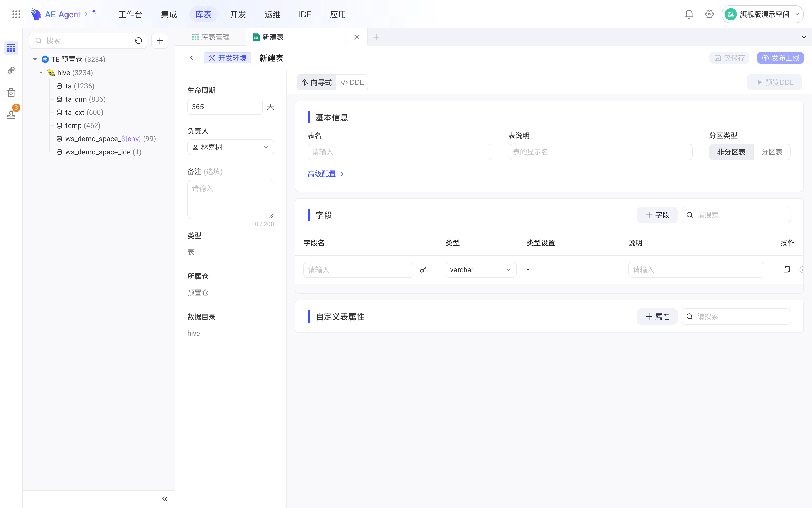Collapse the hive tree node
This screenshot has width=812, height=508.
pyautogui.click(x=41, y=73)
